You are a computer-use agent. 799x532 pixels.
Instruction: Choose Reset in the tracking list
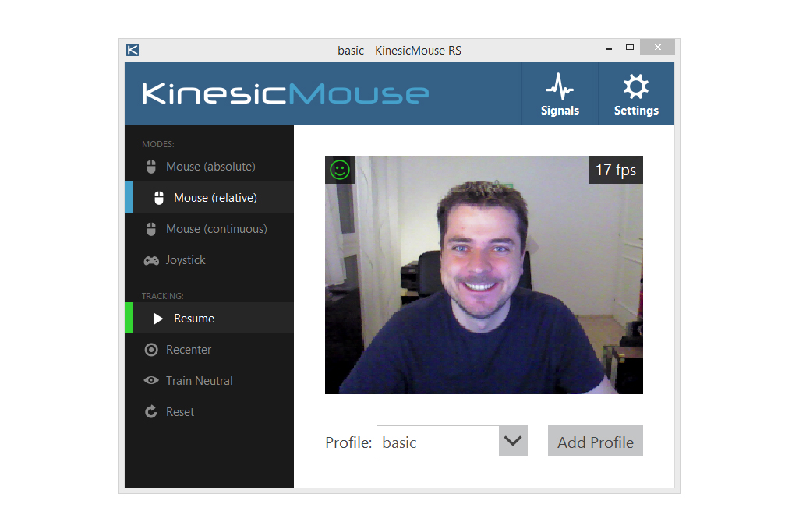209,411
